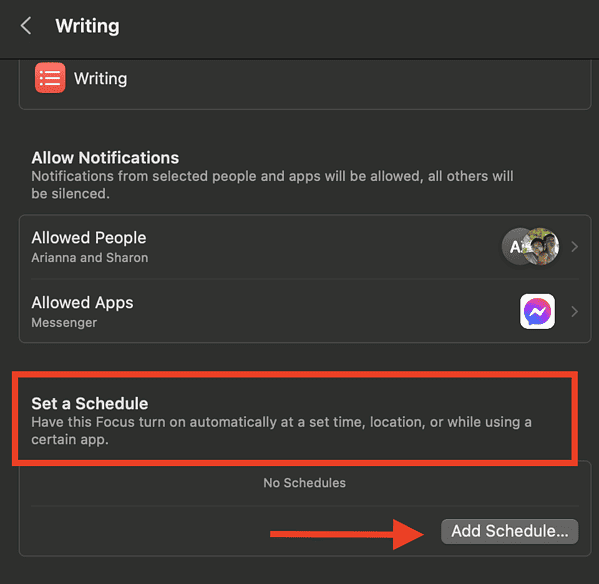The width and height of the screenshot is (599, 584).
Task: Click the schedule description text
Action: coord(282,431)
